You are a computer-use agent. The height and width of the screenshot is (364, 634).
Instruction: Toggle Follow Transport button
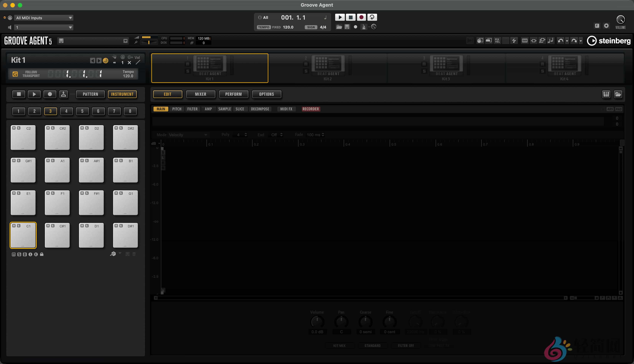[15, 74]
